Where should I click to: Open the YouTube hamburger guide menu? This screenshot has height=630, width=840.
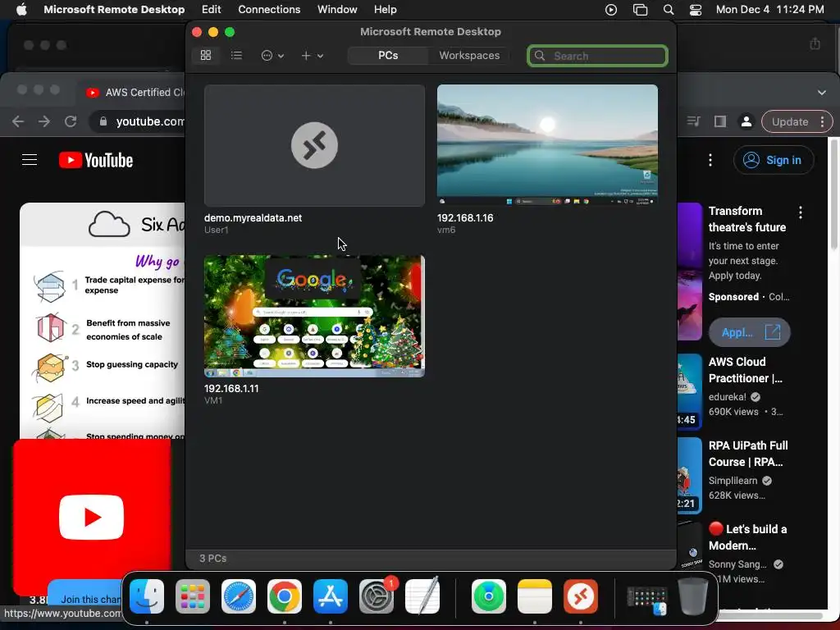(30, 160)
